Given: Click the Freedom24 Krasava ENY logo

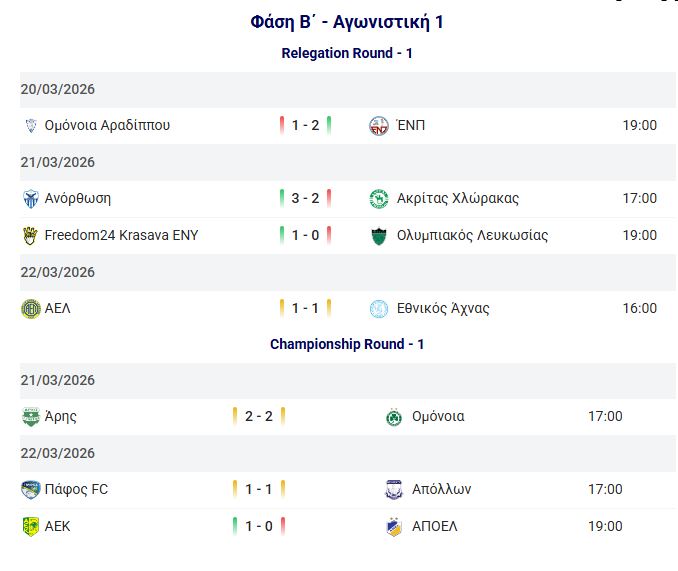Looking at the screenshot, I should click(31, 236).
